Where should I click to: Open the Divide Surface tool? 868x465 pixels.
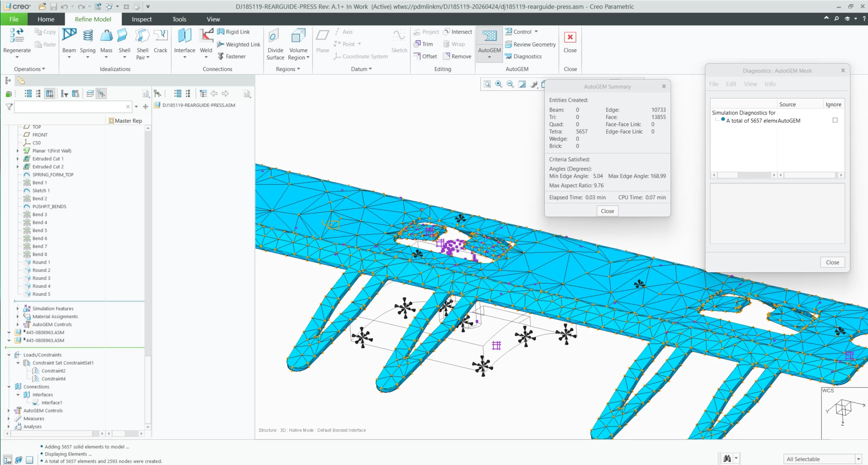(x=275, y=44)
